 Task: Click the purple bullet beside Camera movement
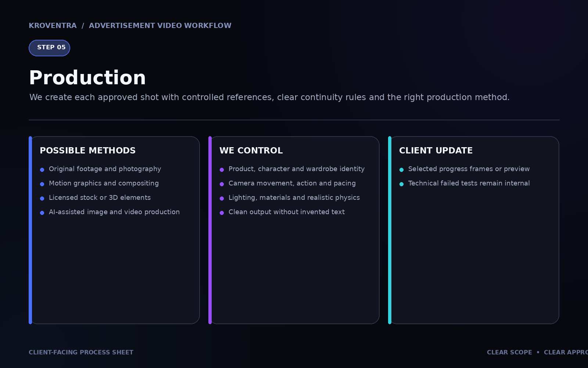(x=222, y=184)
